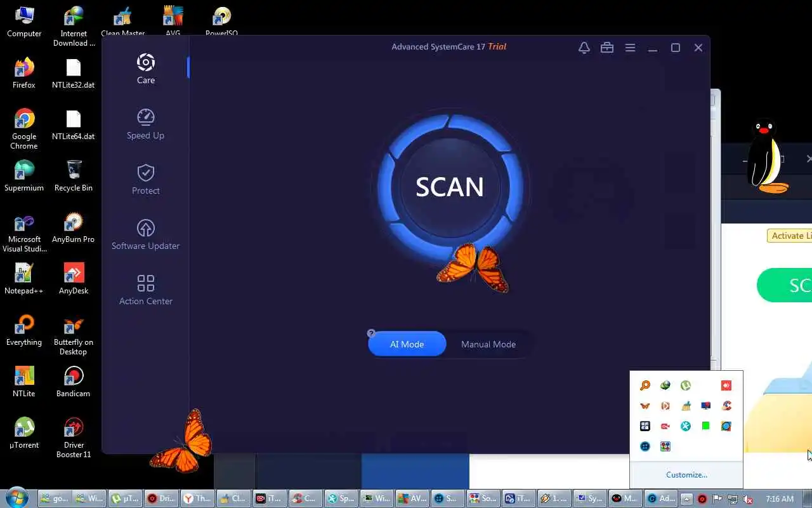This screenshot has height=508, width=812.
Task: Switch to AV... taskbar button
Action: pos(412,498)
